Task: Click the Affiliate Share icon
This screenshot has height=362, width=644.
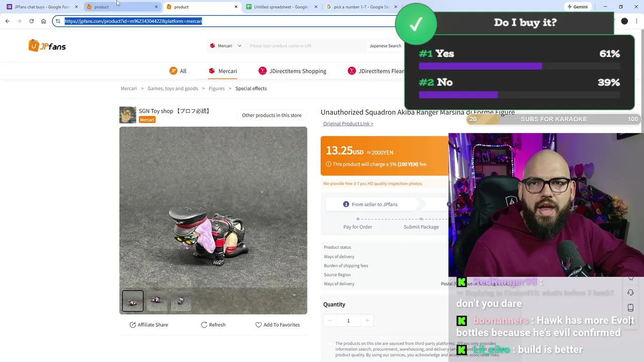Action: pyautogui.click(x=133, y=325)
